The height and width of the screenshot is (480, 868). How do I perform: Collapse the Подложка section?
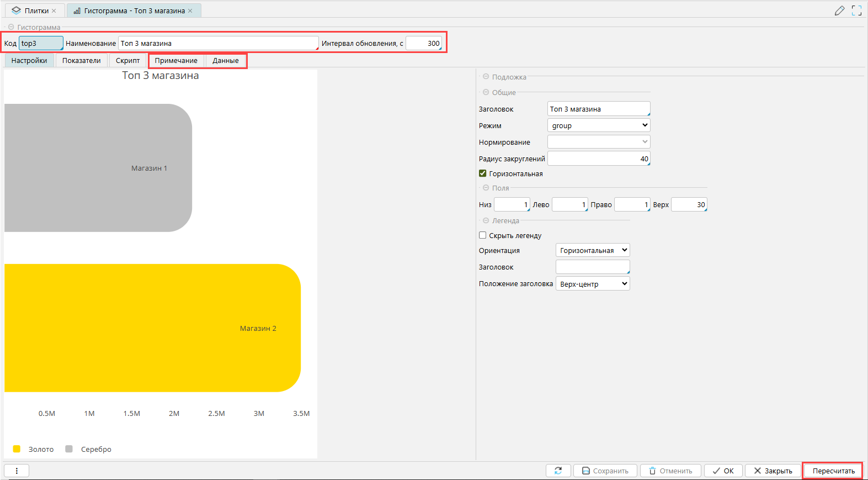click(486, 77)
